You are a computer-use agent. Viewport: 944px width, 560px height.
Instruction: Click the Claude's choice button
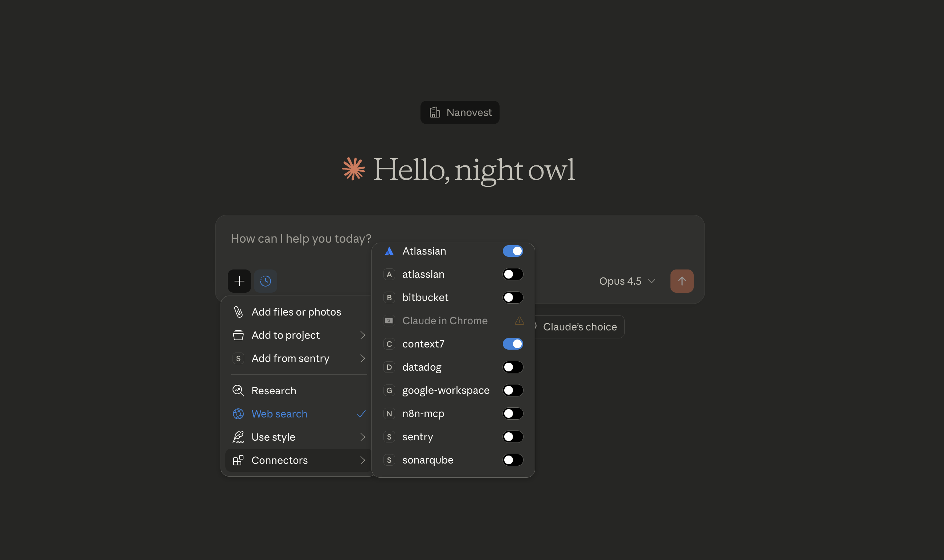click(x=579, y=327)
